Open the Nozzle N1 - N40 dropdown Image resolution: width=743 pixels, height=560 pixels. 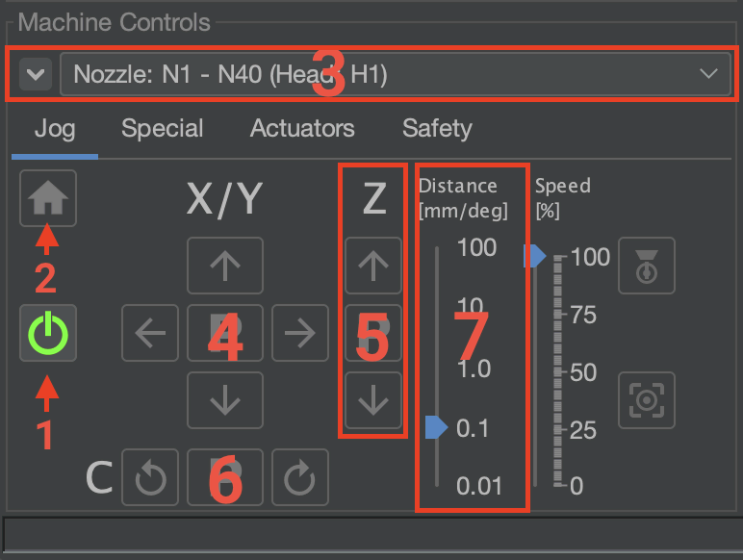tap(395, 74)
